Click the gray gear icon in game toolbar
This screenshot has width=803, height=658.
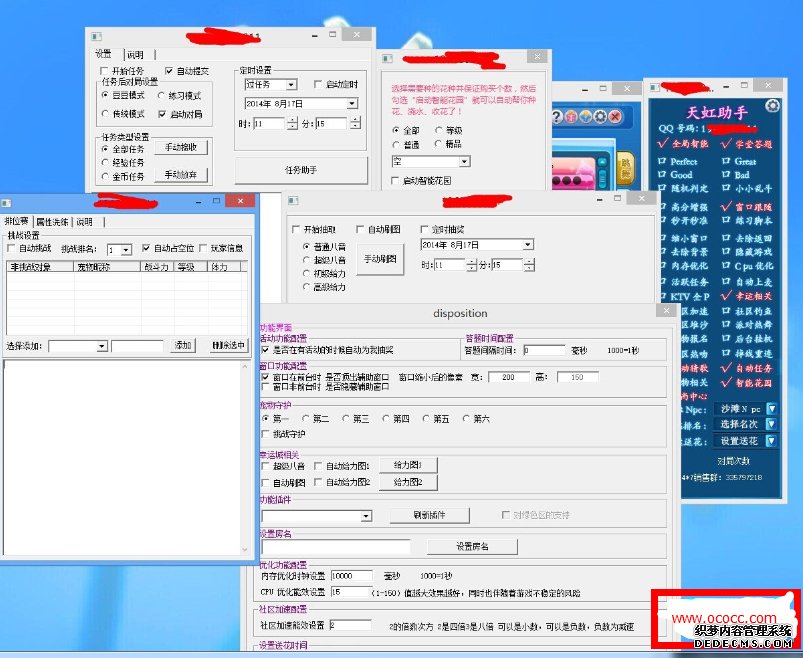click(x=600, y=117)
